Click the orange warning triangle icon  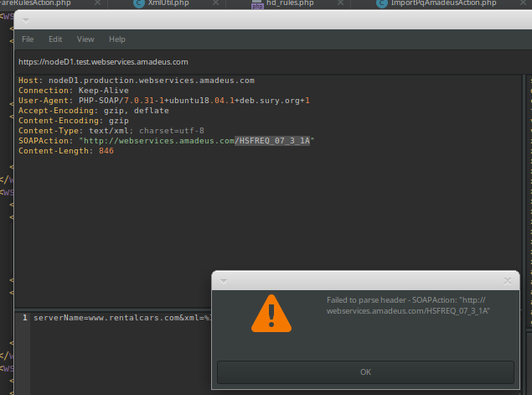tap(271, 314)
